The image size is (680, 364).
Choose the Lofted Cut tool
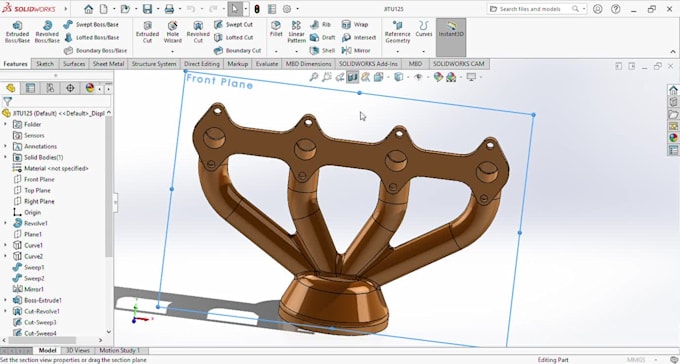point(233,38)
